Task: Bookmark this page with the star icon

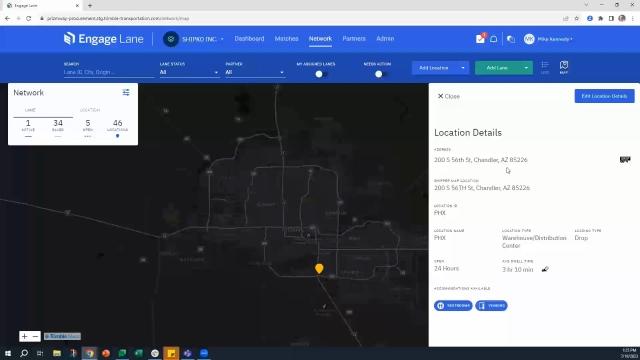Action: tap(576, 18)
